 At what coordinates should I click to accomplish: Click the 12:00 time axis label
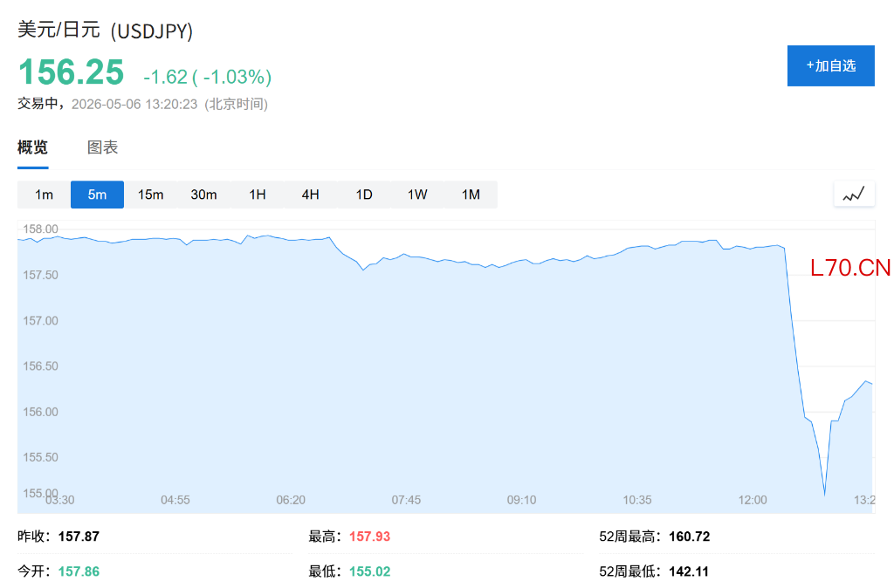pyautogui.click(x=753, y=500)
